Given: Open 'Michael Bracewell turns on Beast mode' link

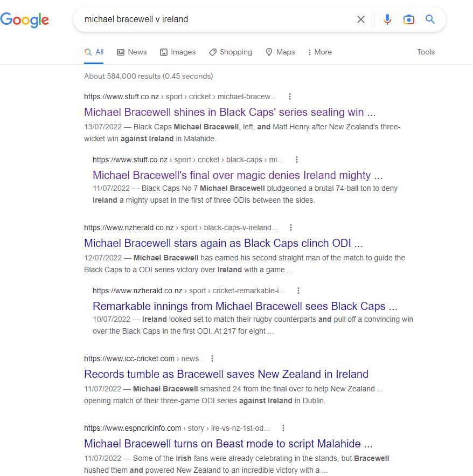Looking at the screenshot, I should coord(228,444).
